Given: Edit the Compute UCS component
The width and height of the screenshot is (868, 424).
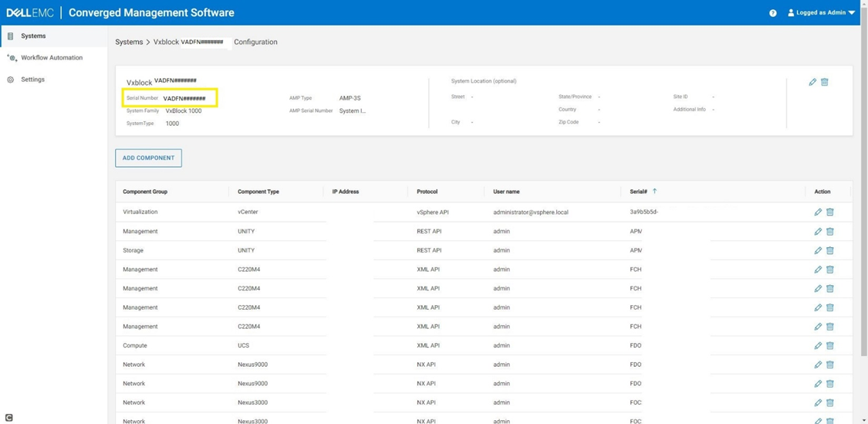Looking at the screenshot, I should pyautogui.click(x=818, y=346).
